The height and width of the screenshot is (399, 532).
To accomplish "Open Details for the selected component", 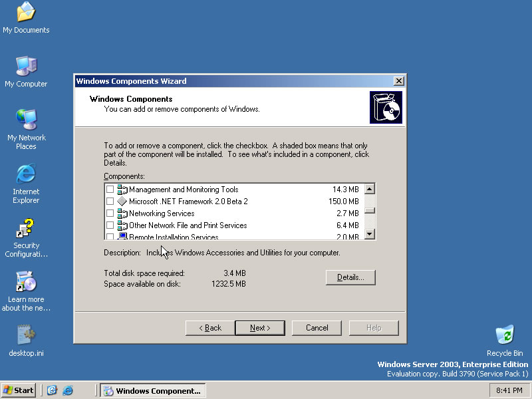I will point(350,277).
